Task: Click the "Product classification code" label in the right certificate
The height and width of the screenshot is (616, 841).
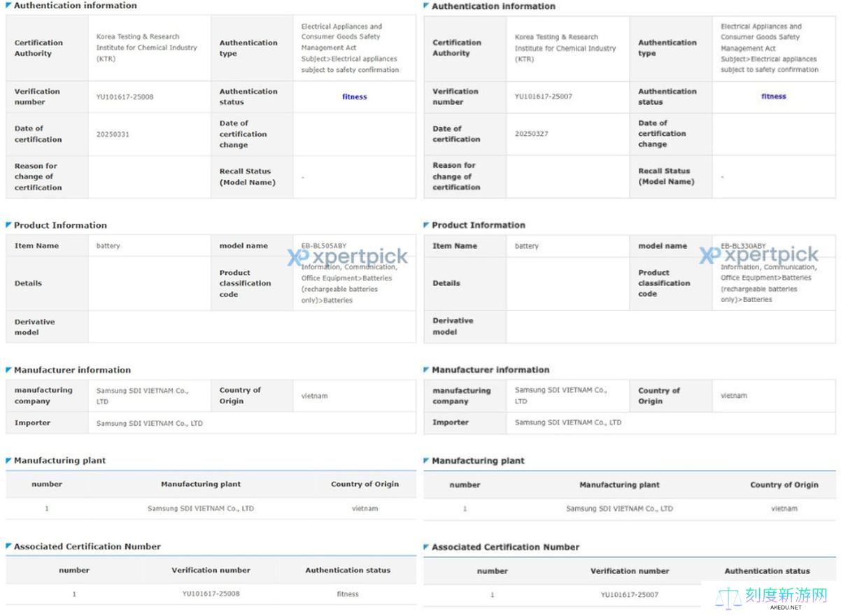Action: (x=664, y=283)
